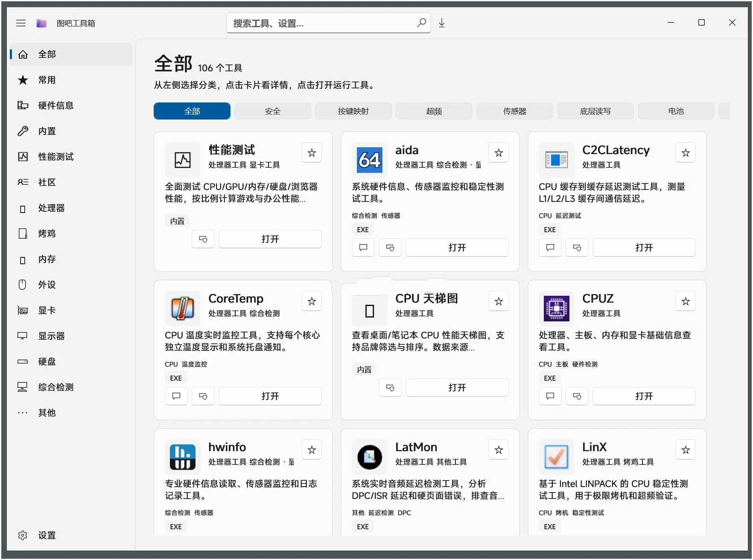Open 其他 category in sidebar
Viewport: 753px width, 560px height.
click(71, 413)
